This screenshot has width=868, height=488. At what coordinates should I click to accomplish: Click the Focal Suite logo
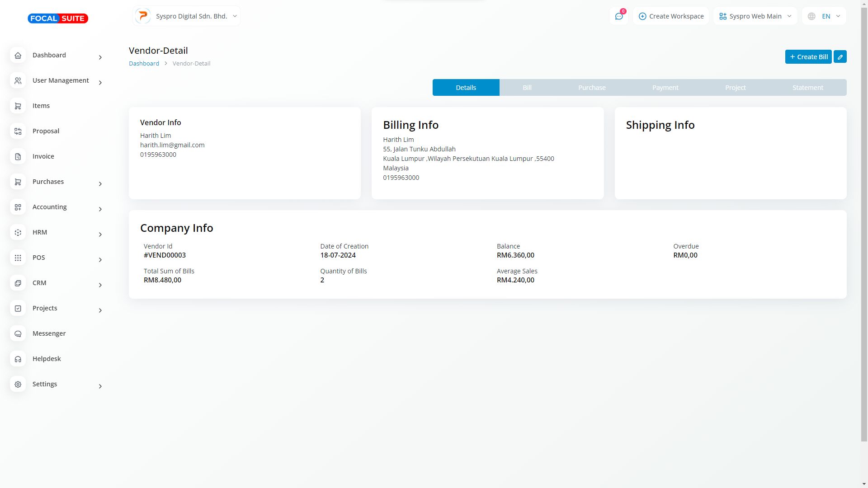[58, 19]
